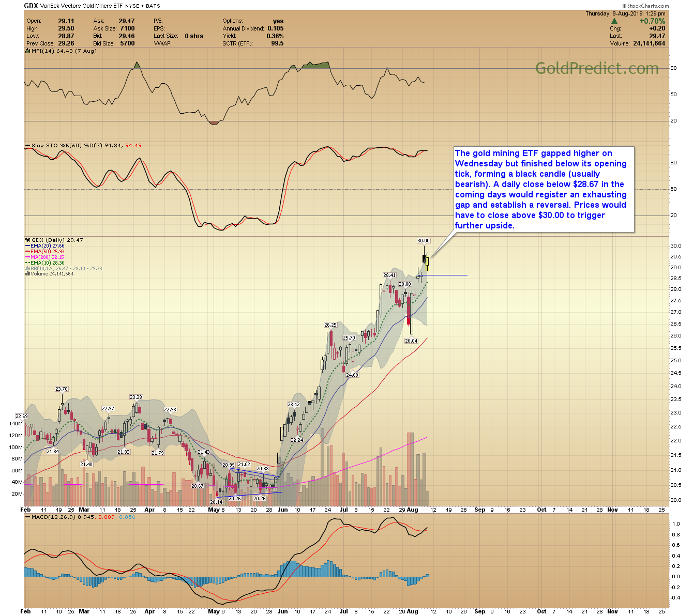Select the header Volume '24,141,664' value
This screenshot has height=616, width=693.
coord(649,43)
